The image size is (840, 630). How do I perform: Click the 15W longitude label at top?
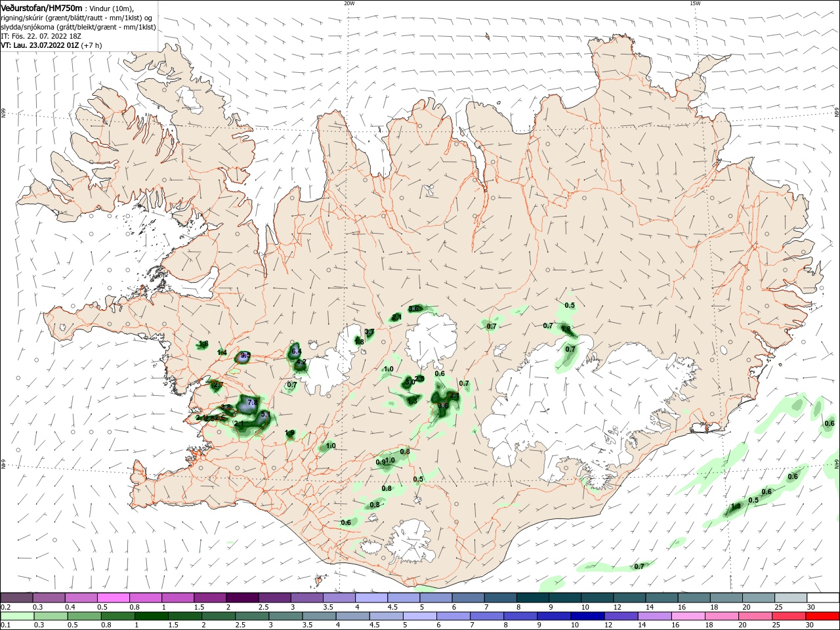695,3
